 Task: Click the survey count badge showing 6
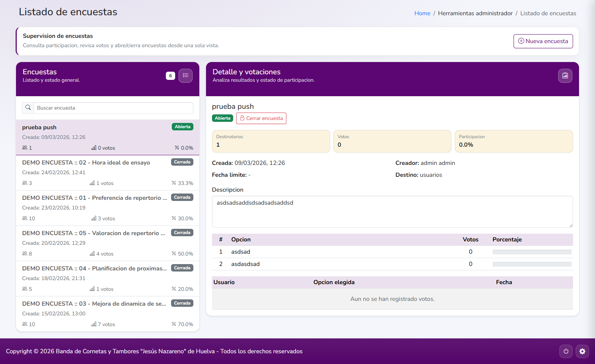click(170, 76)
